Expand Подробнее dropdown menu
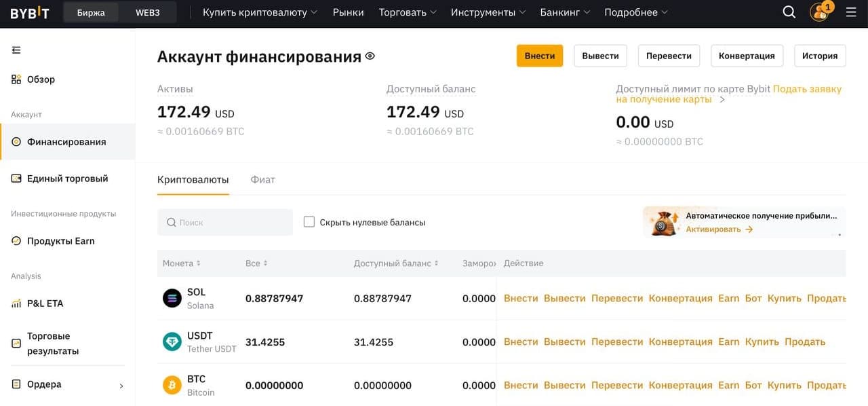Screen dimensions: 868x406 coord(636,12)
